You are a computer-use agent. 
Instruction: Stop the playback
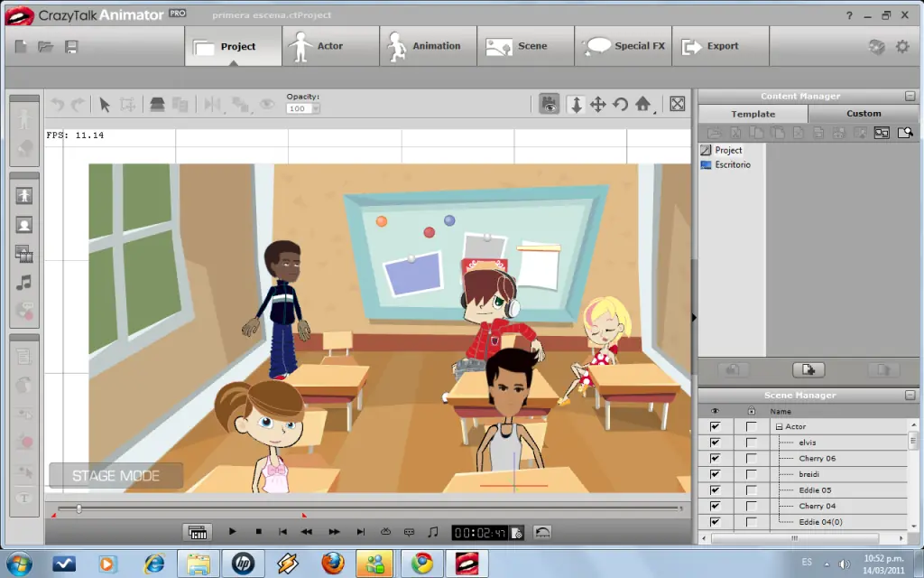pos(258,531)
